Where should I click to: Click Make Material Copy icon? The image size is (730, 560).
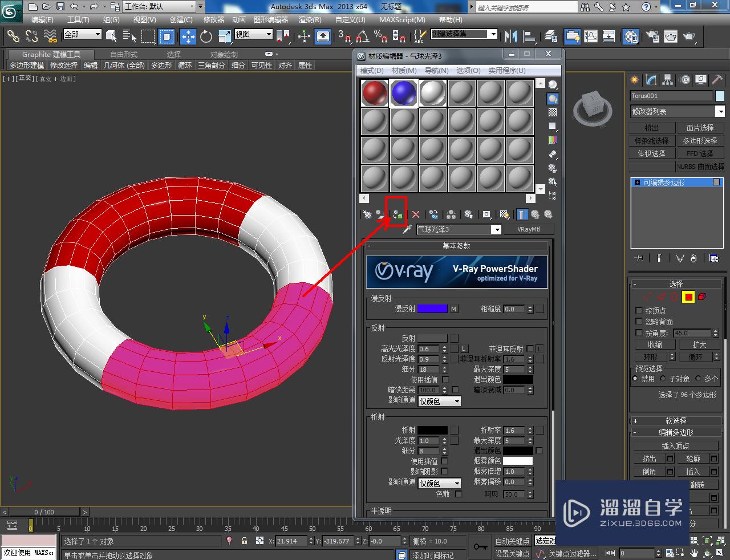click(434, 214)
